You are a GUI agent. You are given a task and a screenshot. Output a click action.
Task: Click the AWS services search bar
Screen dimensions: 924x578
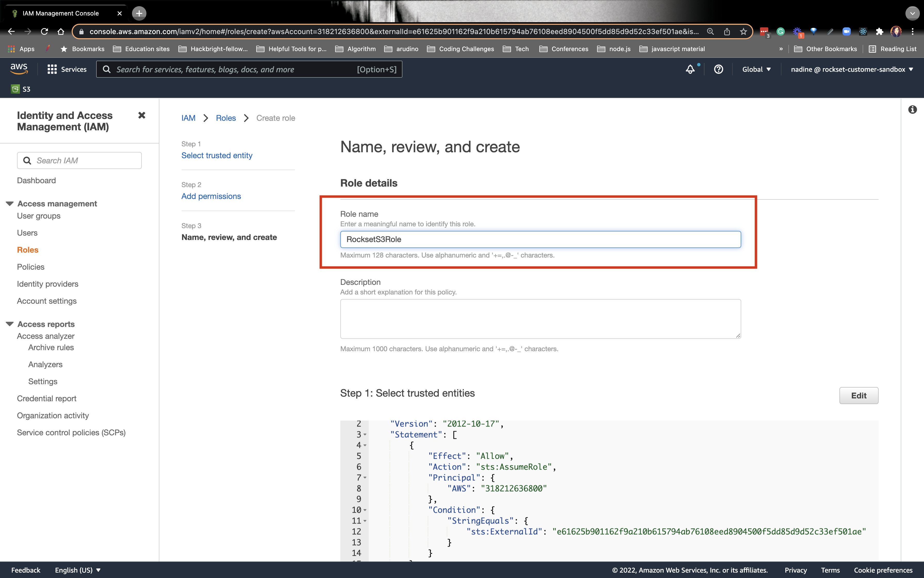click(249, 69)
